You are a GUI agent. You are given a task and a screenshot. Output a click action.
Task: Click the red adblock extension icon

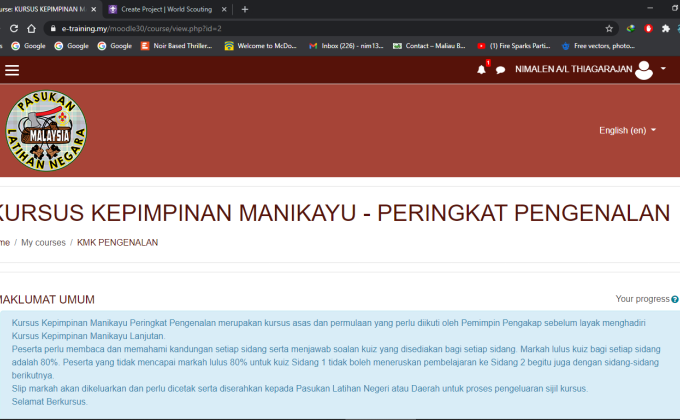click(648, 29)
